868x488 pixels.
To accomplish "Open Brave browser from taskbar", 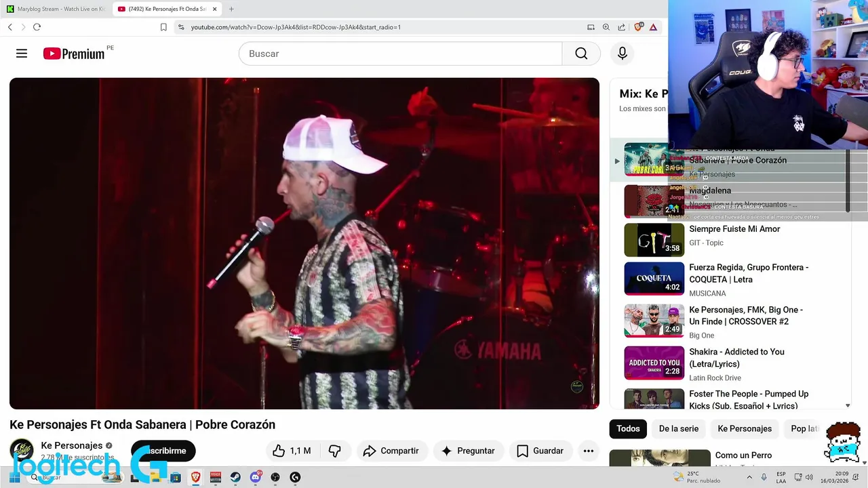I will pos(195,477).
